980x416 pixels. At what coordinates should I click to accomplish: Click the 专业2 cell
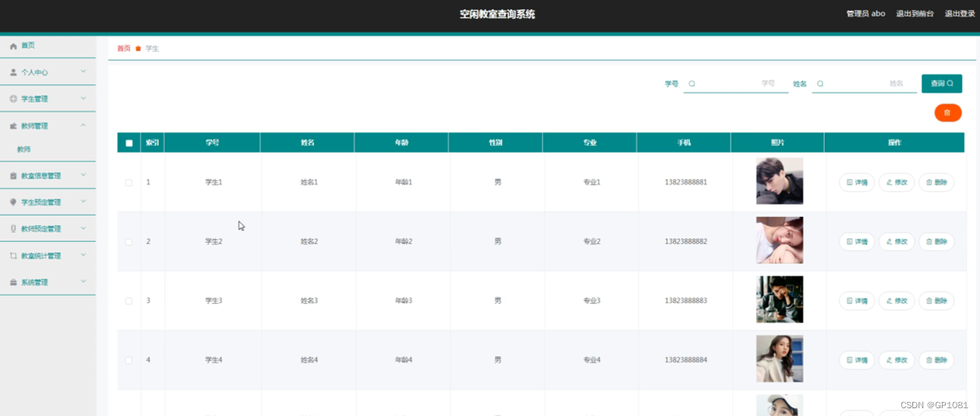coord(592,242)
